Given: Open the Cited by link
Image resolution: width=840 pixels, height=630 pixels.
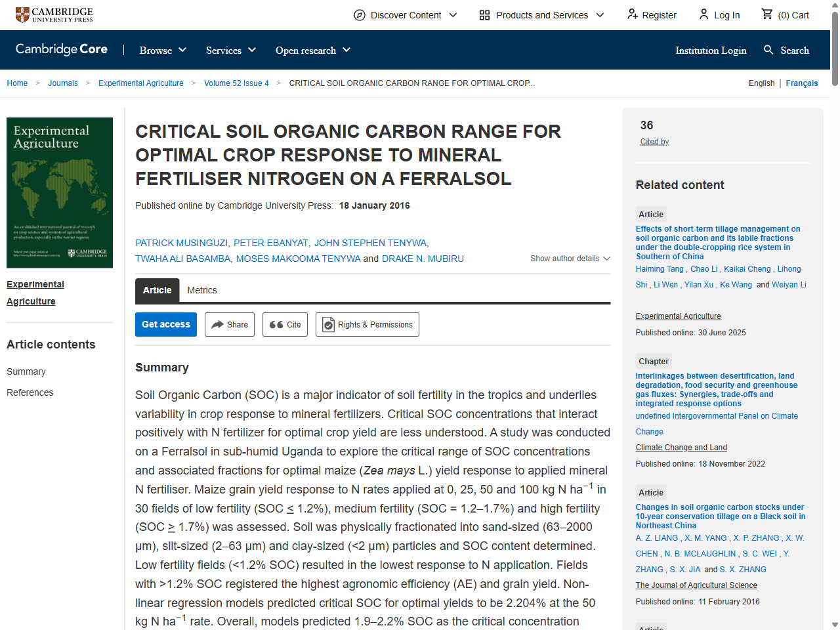Looking at the screenshot, I should coord(654,141).
